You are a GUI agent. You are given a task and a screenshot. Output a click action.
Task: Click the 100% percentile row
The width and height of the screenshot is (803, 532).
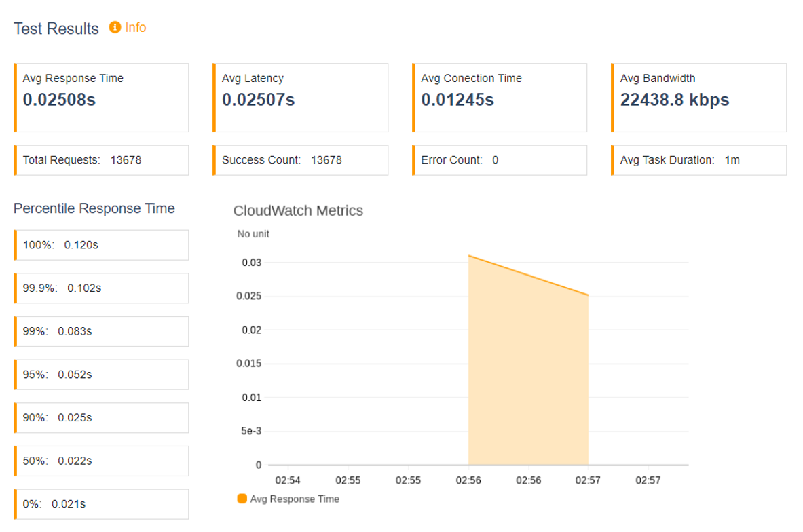[x=101, y=245]
